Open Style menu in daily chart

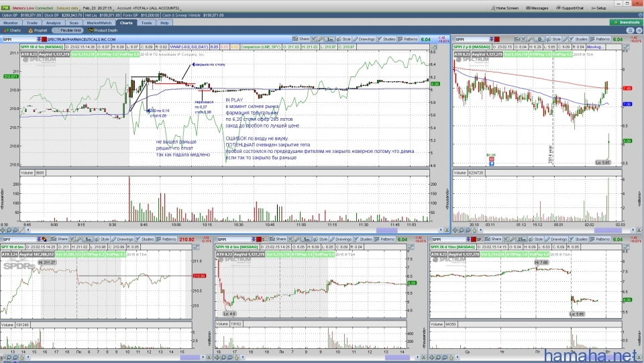tap(553, 39)
